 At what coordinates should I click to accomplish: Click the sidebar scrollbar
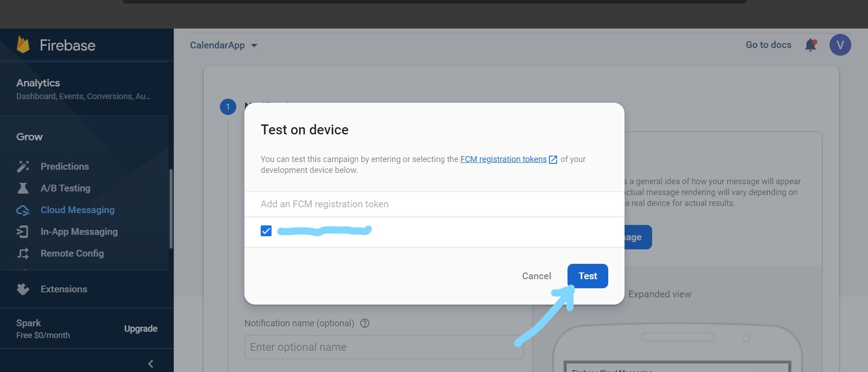tap(171, 209)
